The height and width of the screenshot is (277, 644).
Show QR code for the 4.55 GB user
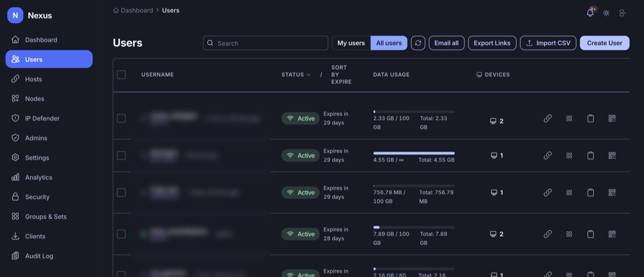(612, 155)
